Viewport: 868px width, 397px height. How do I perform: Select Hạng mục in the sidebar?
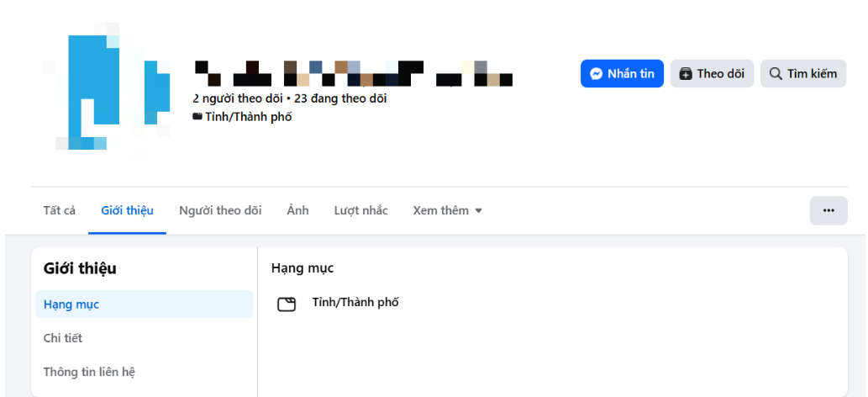click(x=144, y=304)
